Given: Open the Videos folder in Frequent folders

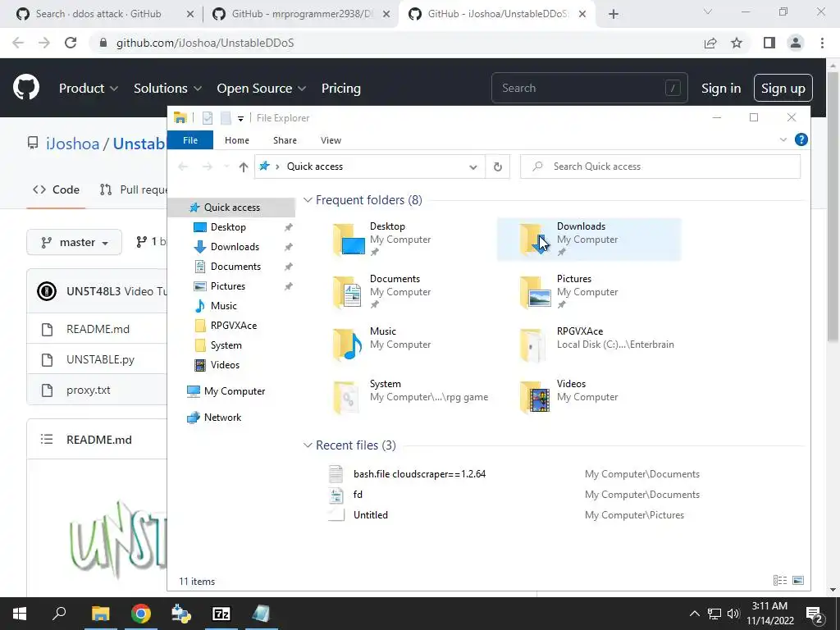Looking at the screenshot, I should 589,396.
